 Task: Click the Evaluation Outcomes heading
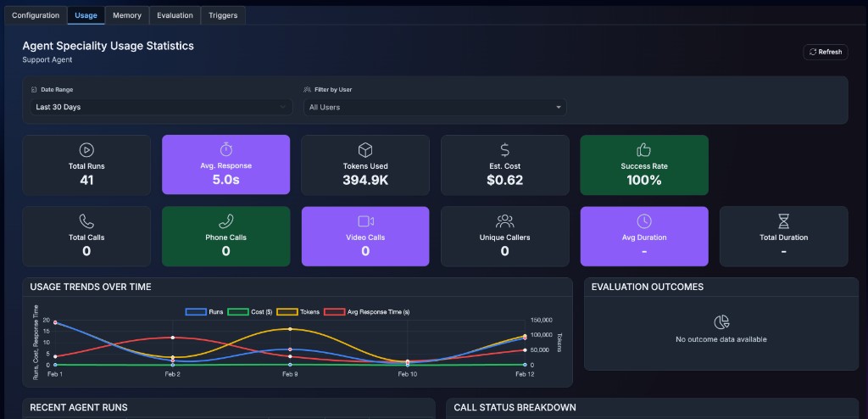(647, 287)
